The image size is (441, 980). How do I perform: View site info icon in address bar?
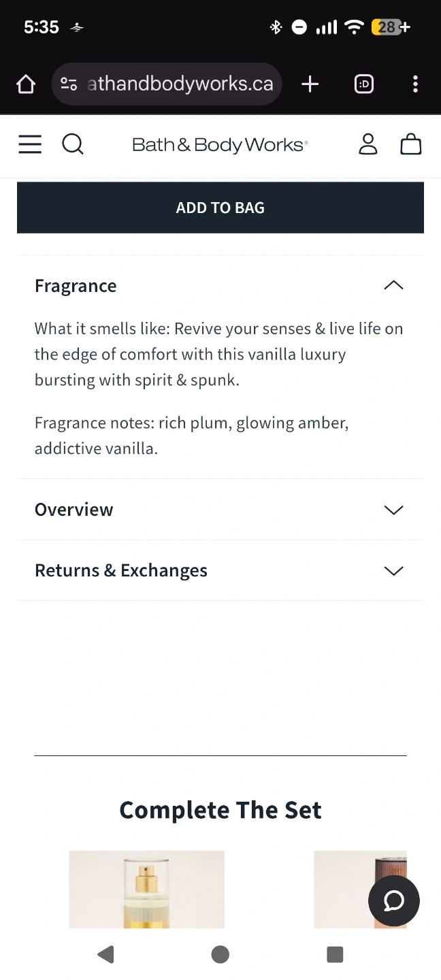click(69, 84)
